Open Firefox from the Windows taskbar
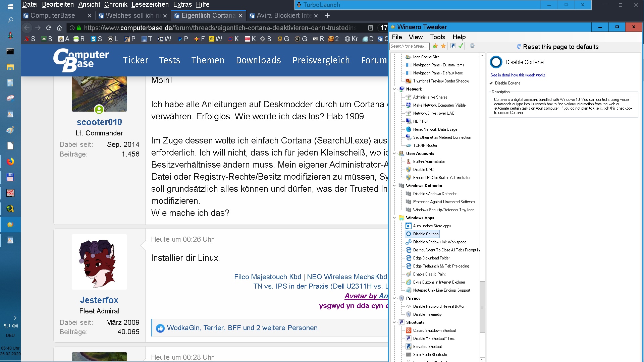644x362 pixels. (x=10, y=162)
